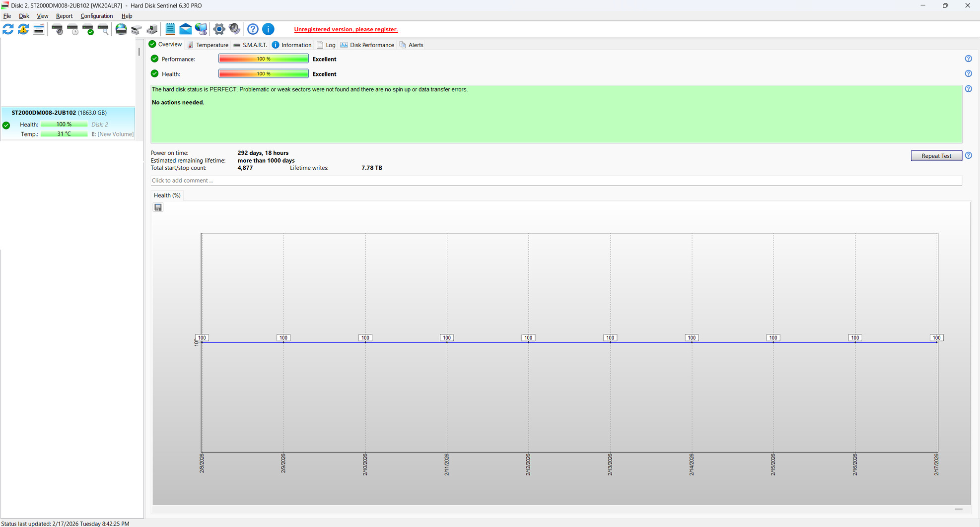Switch to the S.M.A.R.T. tab
Screen dimensions: 980x527
(250, 45)
